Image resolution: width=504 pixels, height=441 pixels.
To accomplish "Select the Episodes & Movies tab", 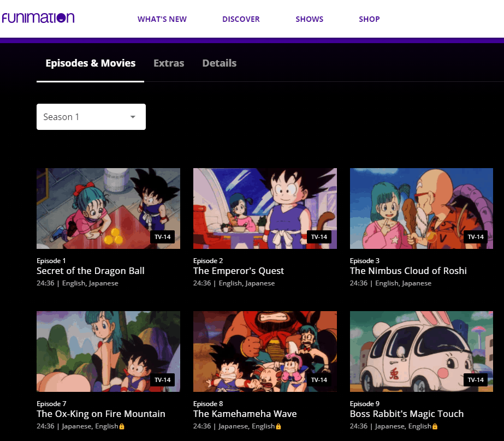I will (x=90, y=63).
